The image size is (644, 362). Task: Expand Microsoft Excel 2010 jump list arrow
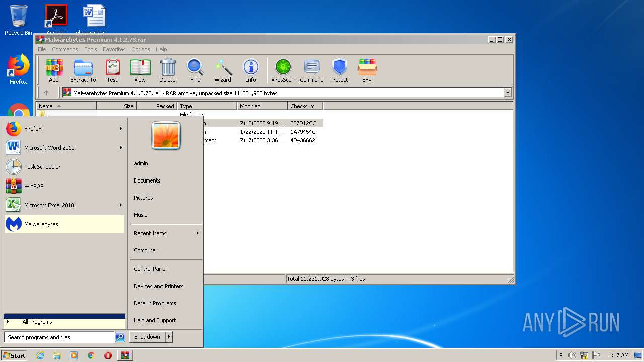[x=120, y=205]
